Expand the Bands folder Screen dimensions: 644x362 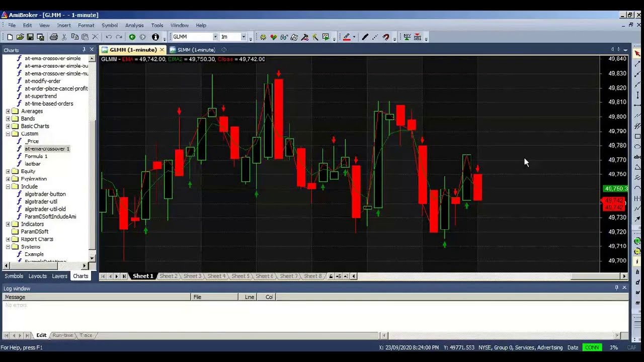pos(8,119)
